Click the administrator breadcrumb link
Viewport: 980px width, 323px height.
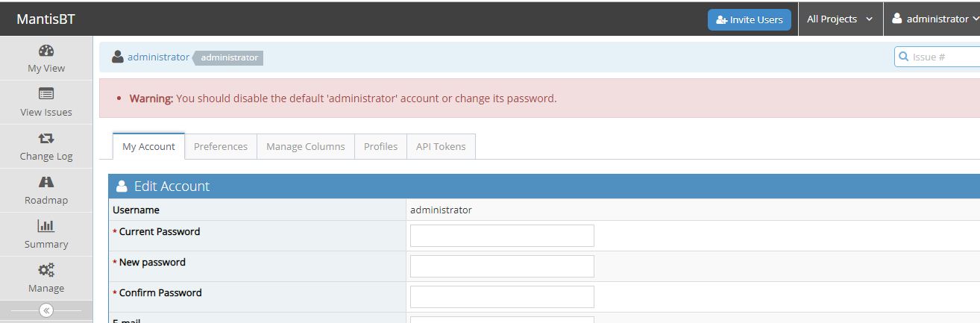[158, 57]
